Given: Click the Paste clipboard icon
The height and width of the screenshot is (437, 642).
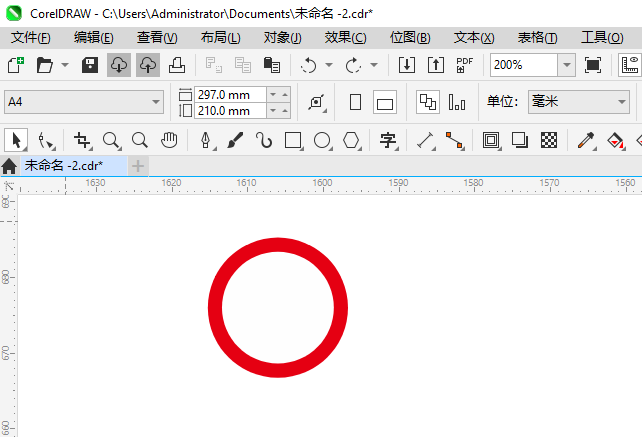Looking at the screenshot, I should [271, 65].
